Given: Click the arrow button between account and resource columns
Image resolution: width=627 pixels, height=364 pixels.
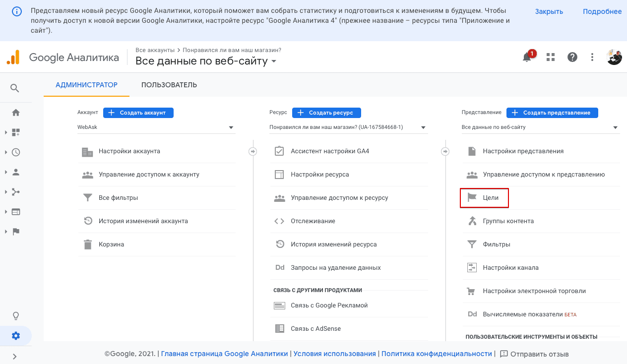Looking at the screenshot, I should (253, 151).
